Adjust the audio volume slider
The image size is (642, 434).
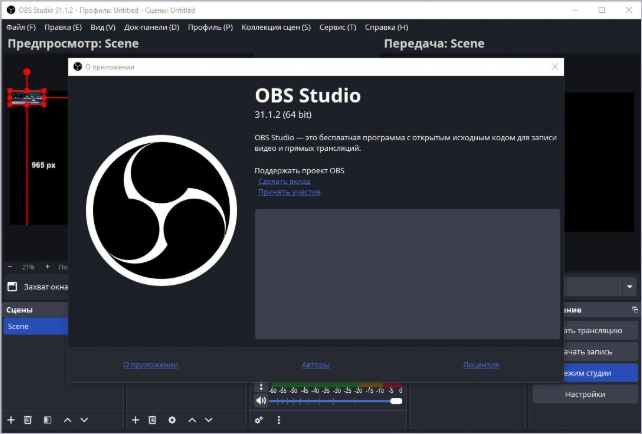click(336, 401)
